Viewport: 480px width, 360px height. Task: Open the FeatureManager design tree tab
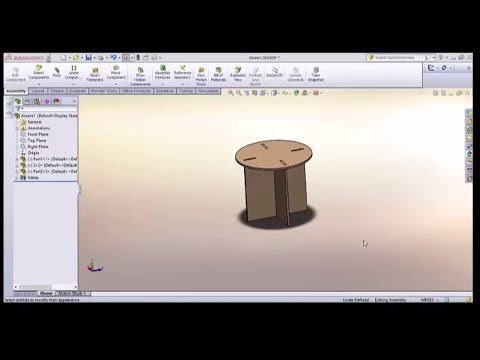pos(18,101)
